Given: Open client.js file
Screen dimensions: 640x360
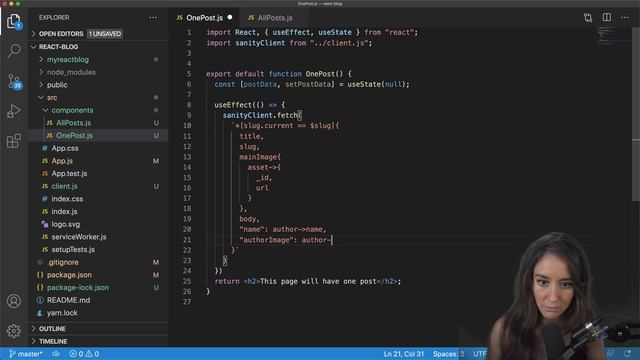Looking at the screenshot, I should (98, 186).
